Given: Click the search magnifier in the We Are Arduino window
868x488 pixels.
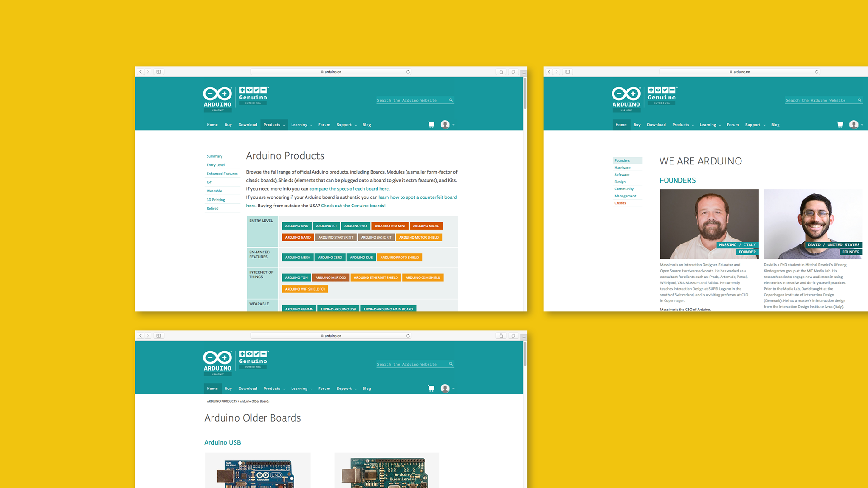Looking at the screenshot, I should [859, 100].
